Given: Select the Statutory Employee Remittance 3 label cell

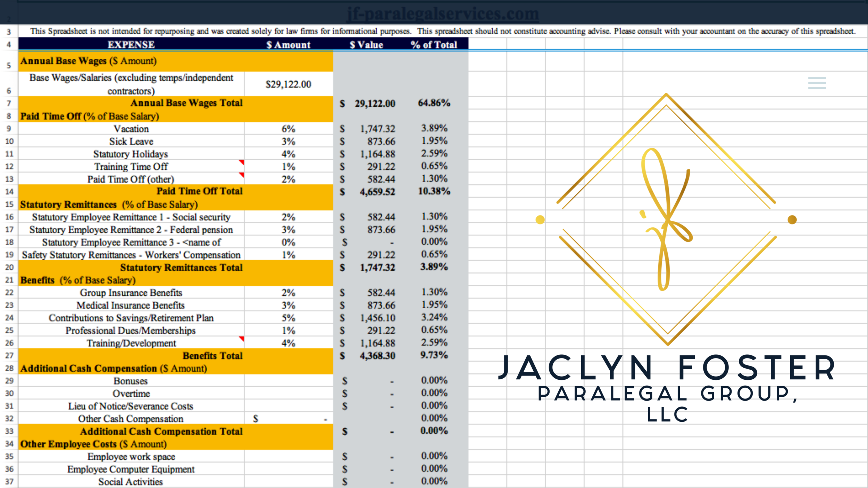Looking at the screenshot, I should pos(131,242).
